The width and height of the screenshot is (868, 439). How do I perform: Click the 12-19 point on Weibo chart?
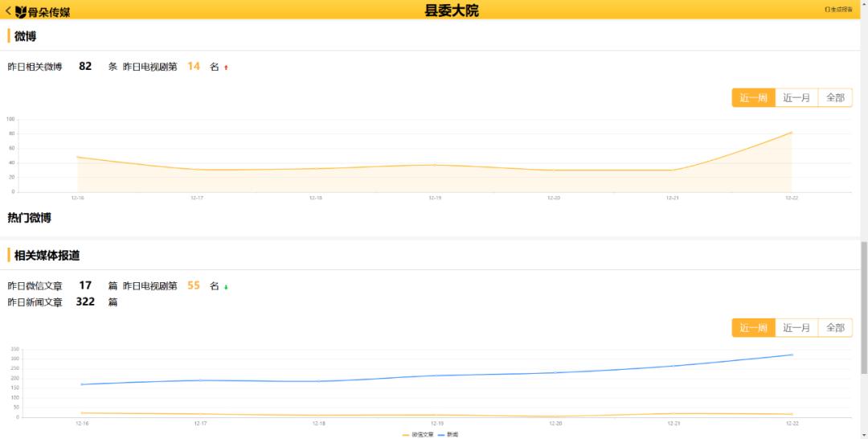(435, 165)
